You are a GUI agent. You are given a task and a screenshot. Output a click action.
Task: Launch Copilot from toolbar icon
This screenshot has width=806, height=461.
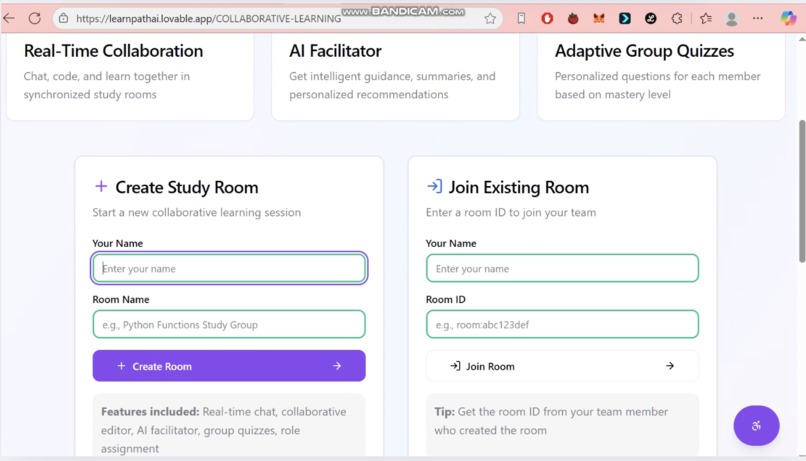pyautogui.click(x=788, y=19)
